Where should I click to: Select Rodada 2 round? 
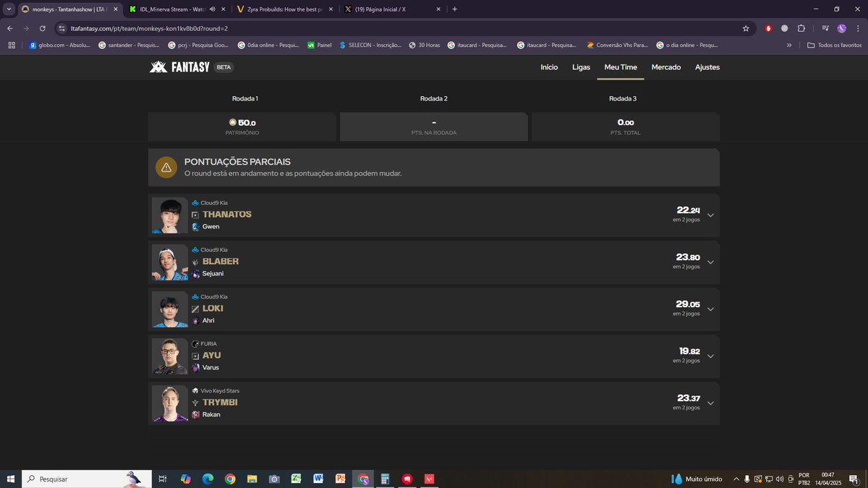coord(434,98)
